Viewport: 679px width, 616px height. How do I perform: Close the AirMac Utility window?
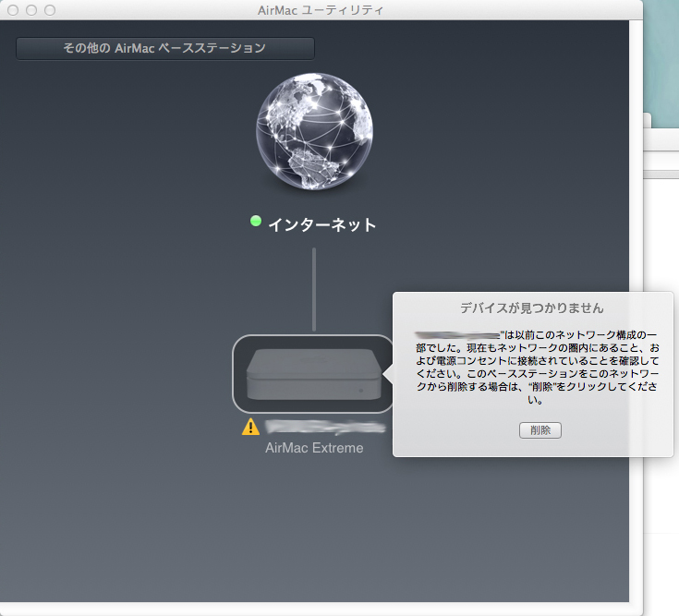[13, 10]
